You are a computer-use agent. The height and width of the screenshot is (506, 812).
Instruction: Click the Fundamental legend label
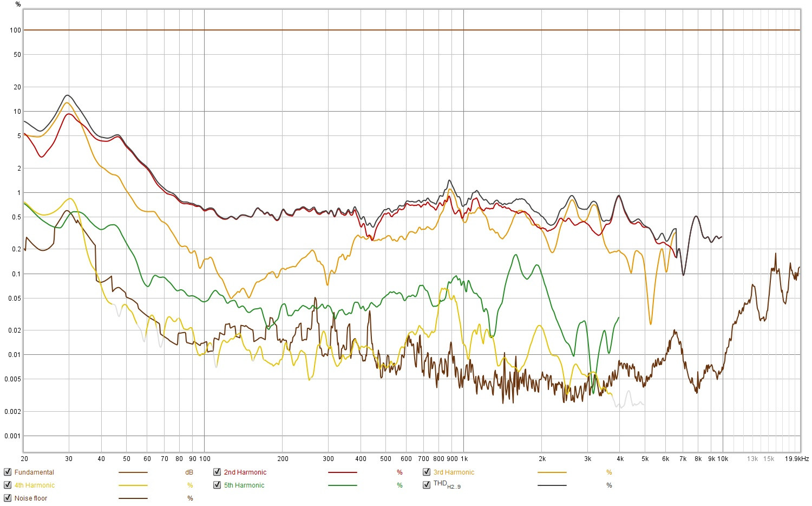tap(34, 472)
